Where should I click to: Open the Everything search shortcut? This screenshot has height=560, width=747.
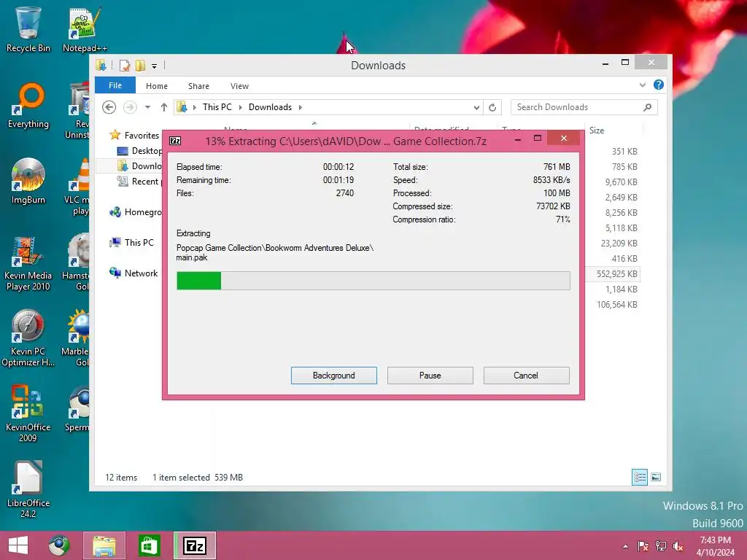click(28, 106)
